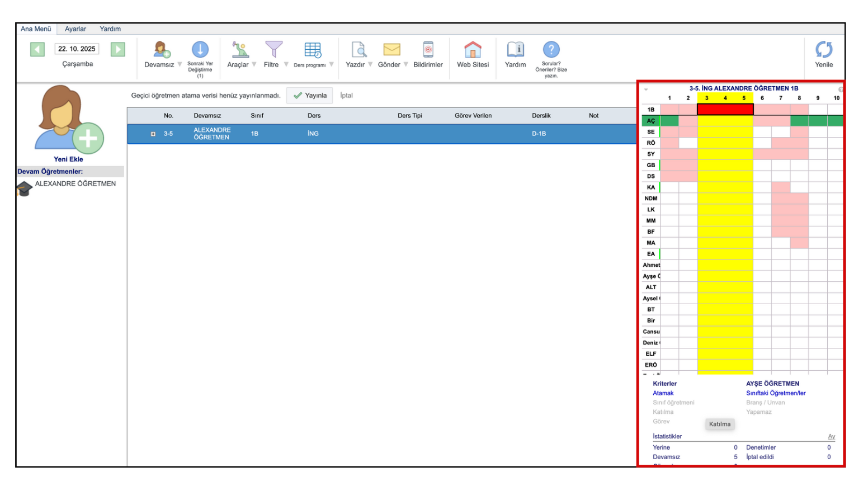Open Bildirimler notifications icon
Image resolution: width=868 pixels, height=491 pixels.
(428, 50)
